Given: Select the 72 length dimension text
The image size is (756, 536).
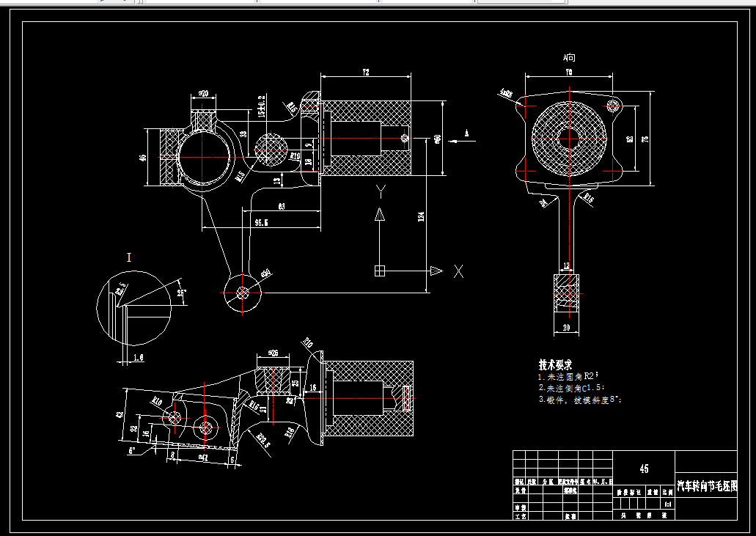Looking at the screenshot, I should 365,73.
